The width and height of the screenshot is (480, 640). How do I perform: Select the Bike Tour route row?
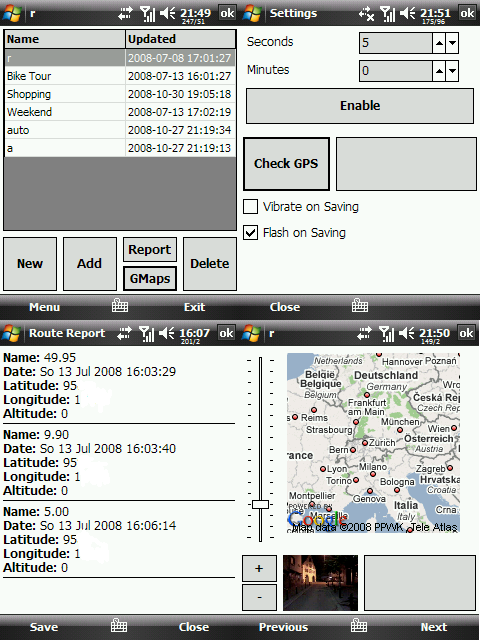[x=120, y=76]
